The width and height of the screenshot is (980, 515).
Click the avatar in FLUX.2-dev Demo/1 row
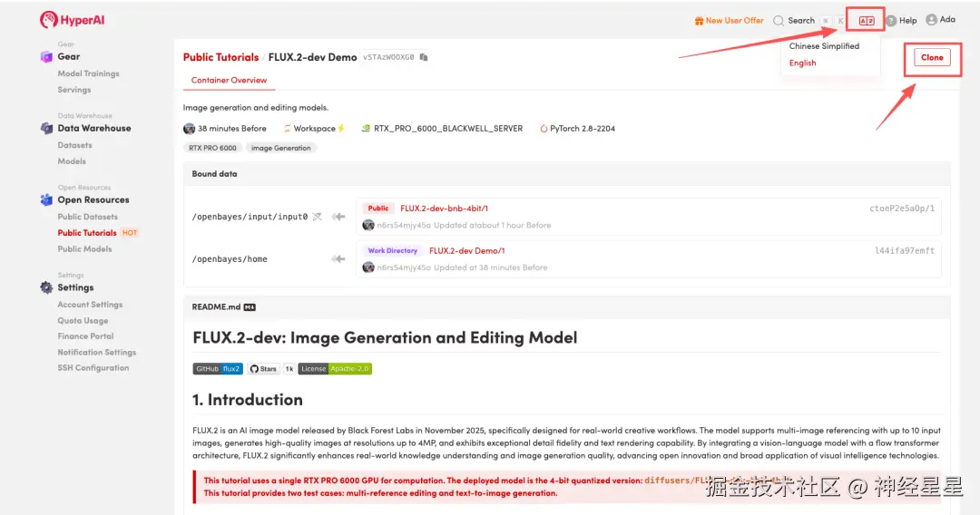368,267
